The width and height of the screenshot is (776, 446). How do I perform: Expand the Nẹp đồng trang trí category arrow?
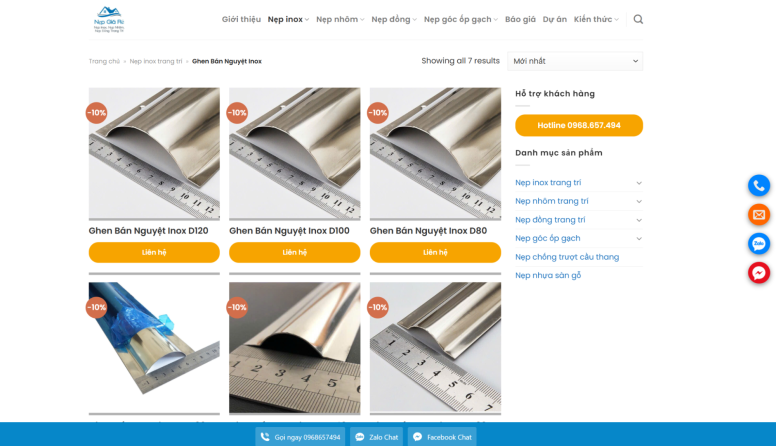[x=639, y=220]
